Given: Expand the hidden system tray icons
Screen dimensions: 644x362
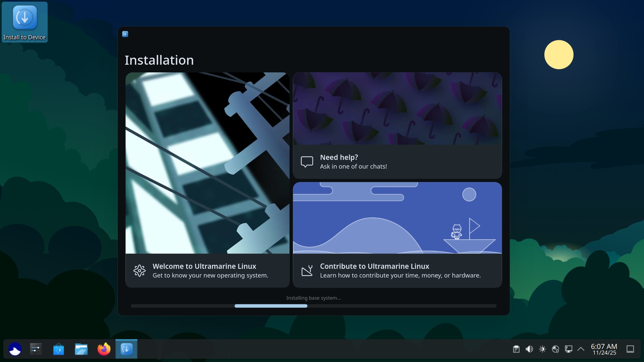Looking at the screenshot, I should pyautogui.click(x=581, y=349).
